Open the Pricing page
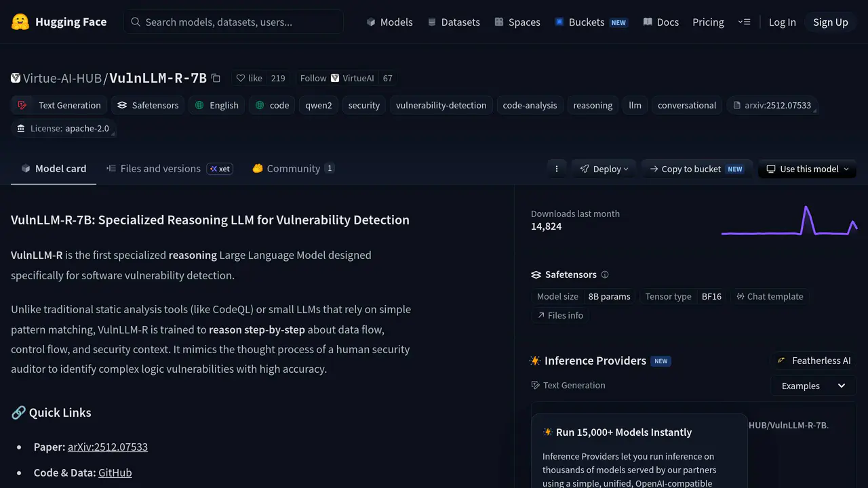 tap(708, 22)
